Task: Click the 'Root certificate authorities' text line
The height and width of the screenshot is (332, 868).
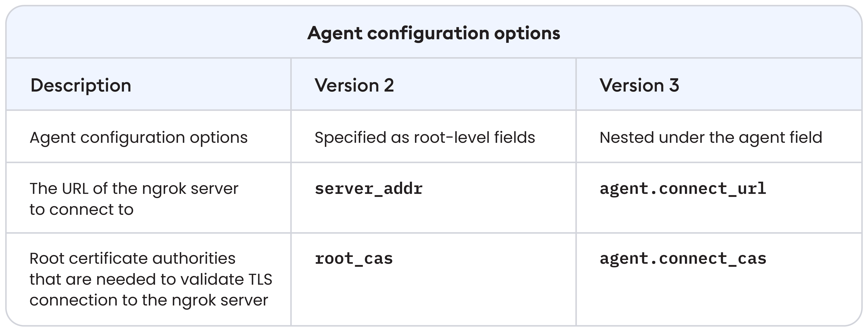Action: pyautogui.click(x=132, y=259)
